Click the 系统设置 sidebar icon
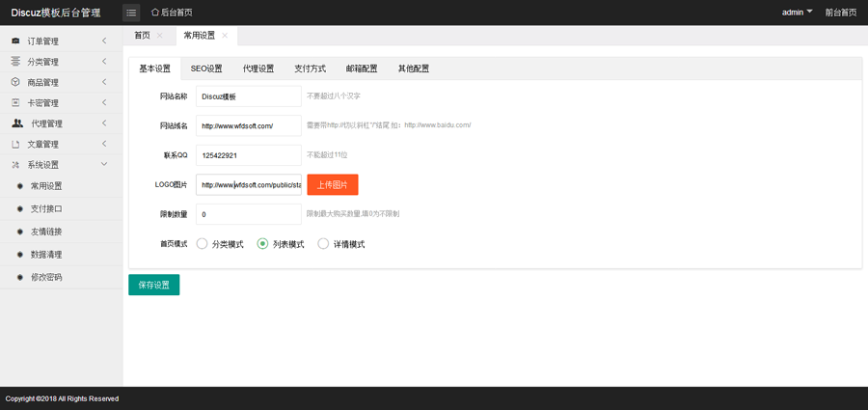Image resolution: width=868 pixels, height=410 pixels. point(15,165)
